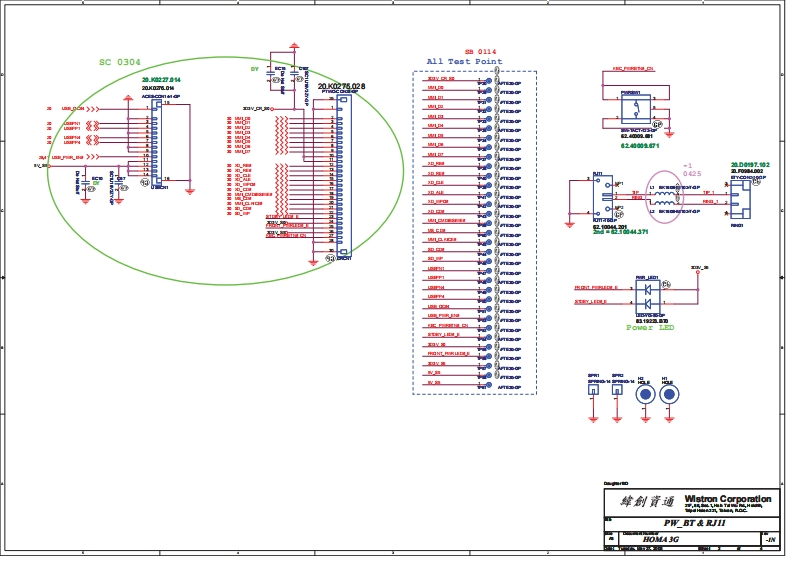Viewport: 793px width, 561px height.
Task: Click the USBCN1 connector body
Action: tap(156, 141)
